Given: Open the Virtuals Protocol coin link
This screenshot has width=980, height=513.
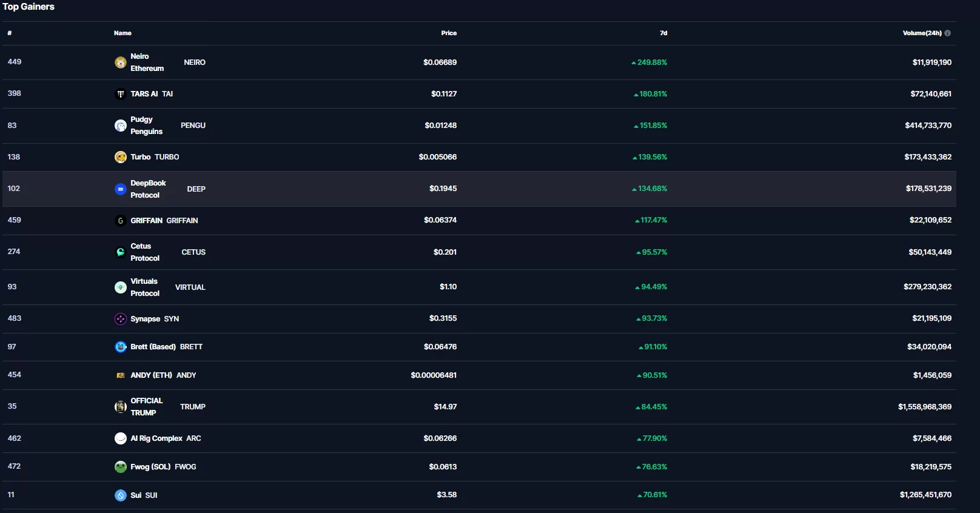Looking at the screenshot, I should [144, 287].
